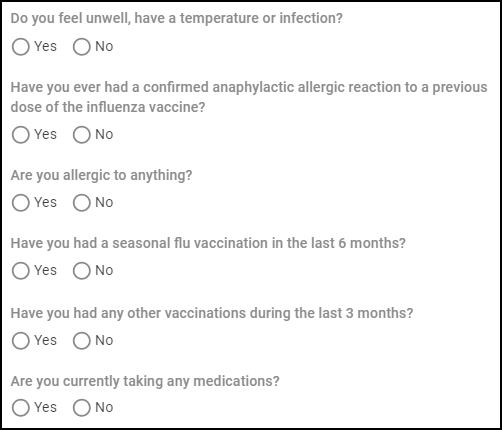Screen dimensions: 502x430
Task: Click the 'Yes' word label under the medications question
Action: (x=46, y=407)
